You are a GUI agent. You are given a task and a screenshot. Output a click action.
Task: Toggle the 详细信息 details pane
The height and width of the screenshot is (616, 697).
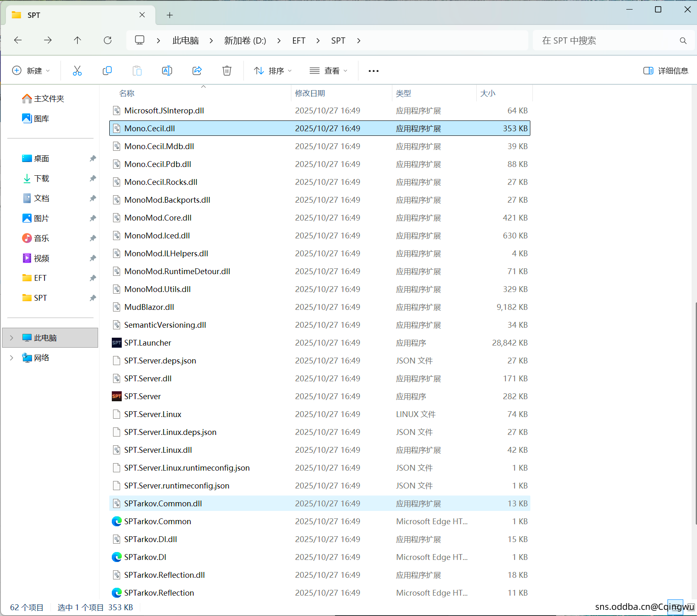tap(665, 71)
